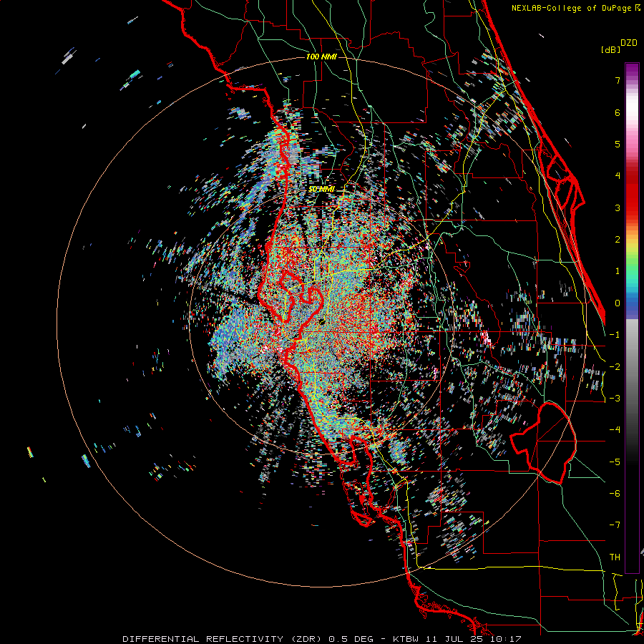
Task: Click the KTBW radar site dot at center
Action: [323, 322]
